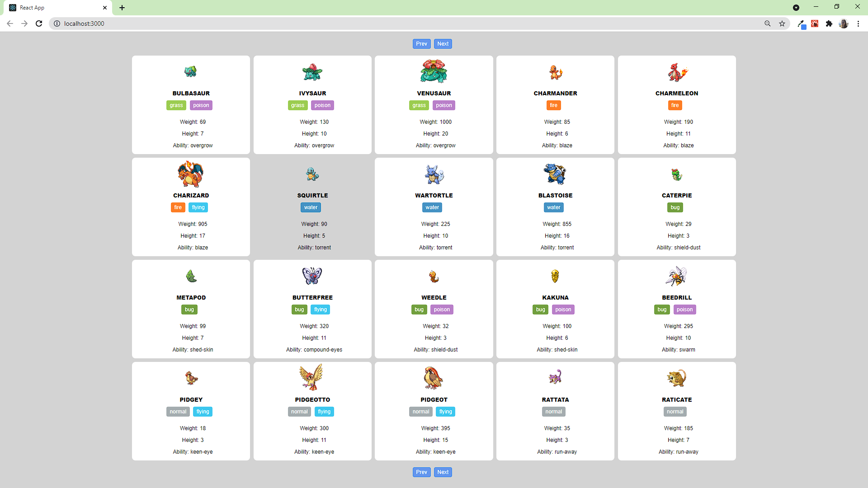Open a new browser tab

(122, 8)
